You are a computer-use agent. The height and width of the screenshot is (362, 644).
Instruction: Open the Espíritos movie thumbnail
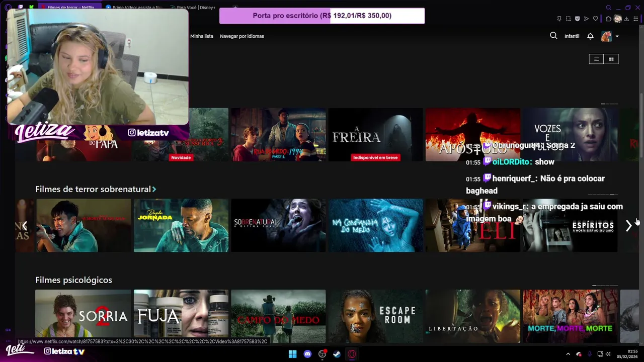tap(570, 225)
